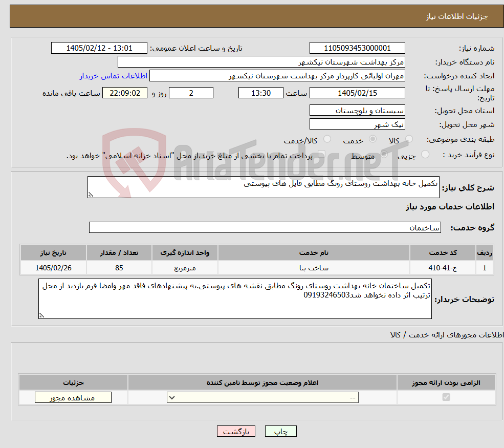Screen dimensions: 504x448
Task: Click the deadline time field 13:30
Action: (260, 93)
